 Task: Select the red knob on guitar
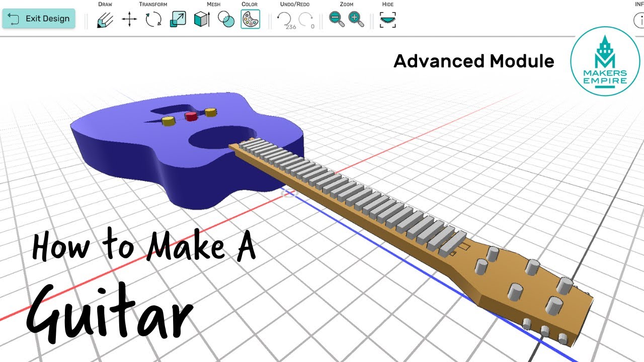point(191,117)
